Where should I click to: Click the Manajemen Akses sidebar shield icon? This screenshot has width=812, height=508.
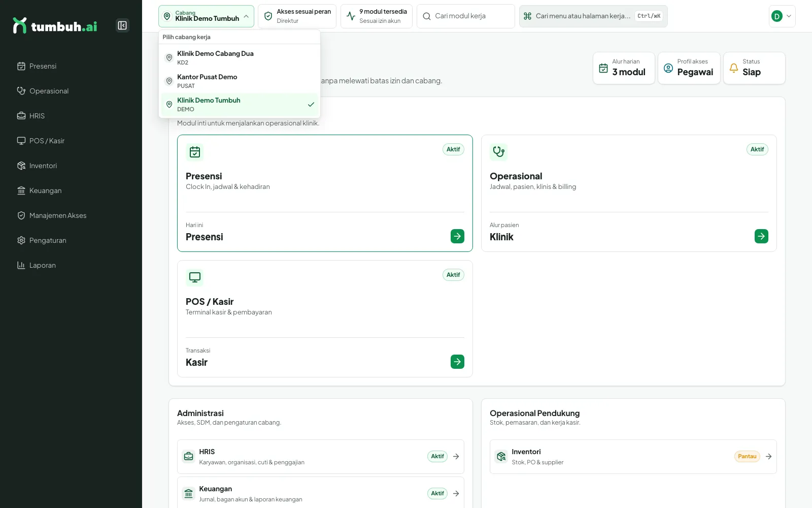coord(21,215)
